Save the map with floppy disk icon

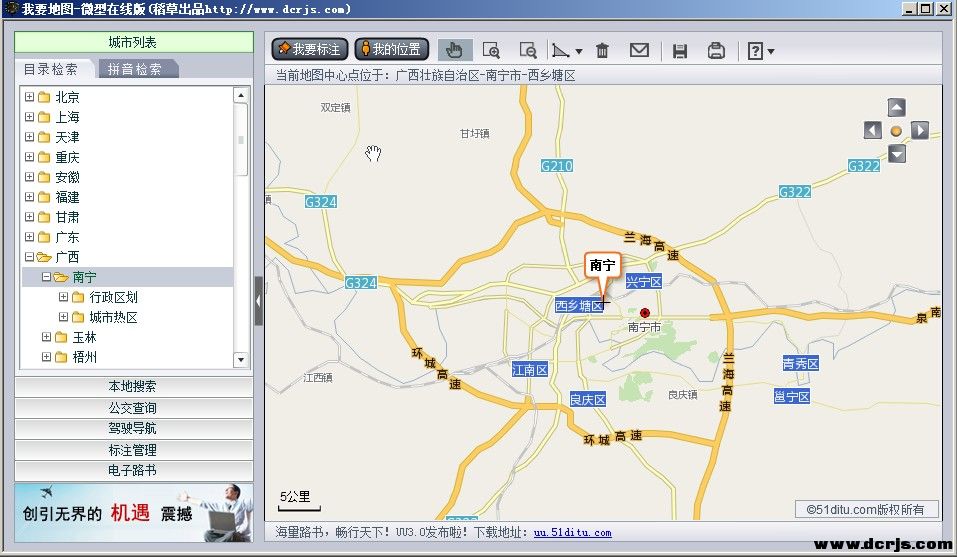pos(680,50)
